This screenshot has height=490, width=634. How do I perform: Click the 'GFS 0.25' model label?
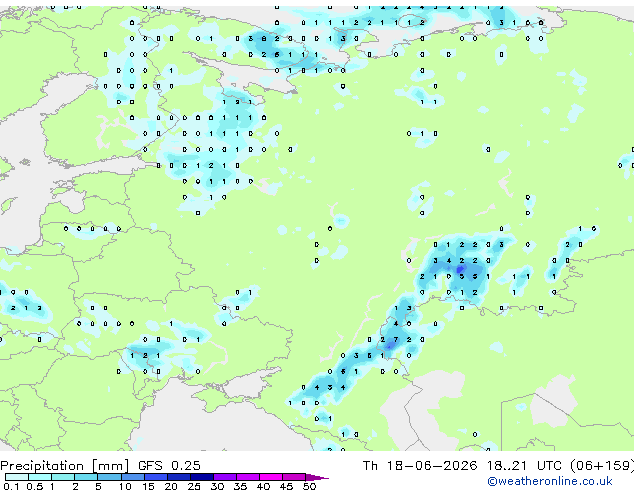tap(169, 466)
